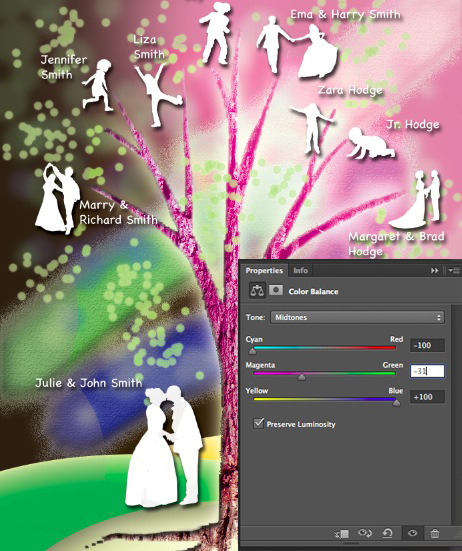
Task: Select the layer mask icon in Properties
Action: click(x=276, y=290)
